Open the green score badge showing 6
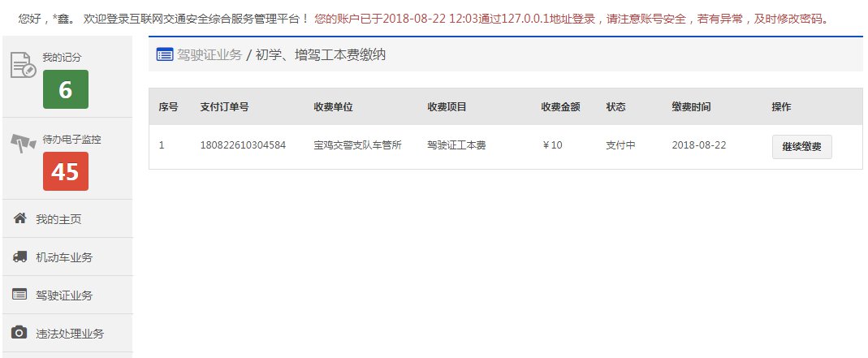868x358 pixels. pos(66,89)
